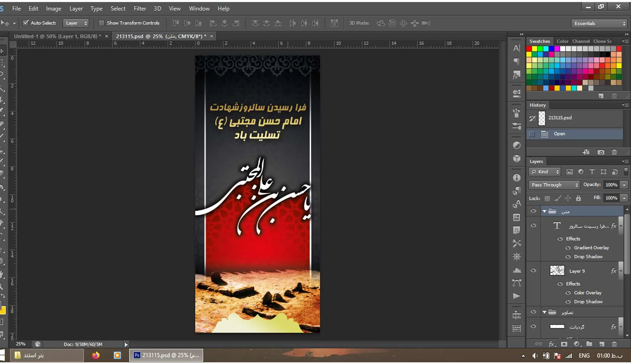Screen dimensions: 631x364
Task: Open the Styles panel fx icon in dock
Action: (x=517, y=75)
